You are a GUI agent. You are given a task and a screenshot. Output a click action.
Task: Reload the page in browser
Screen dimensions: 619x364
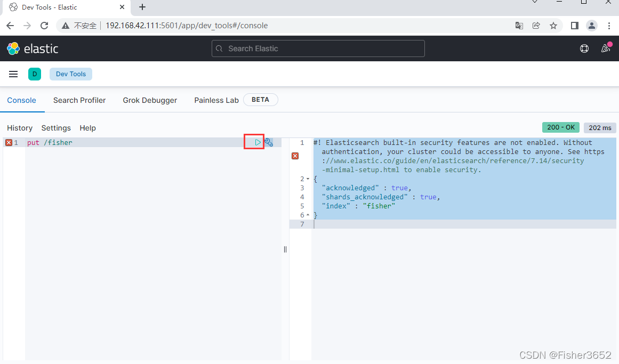(44, 26)
